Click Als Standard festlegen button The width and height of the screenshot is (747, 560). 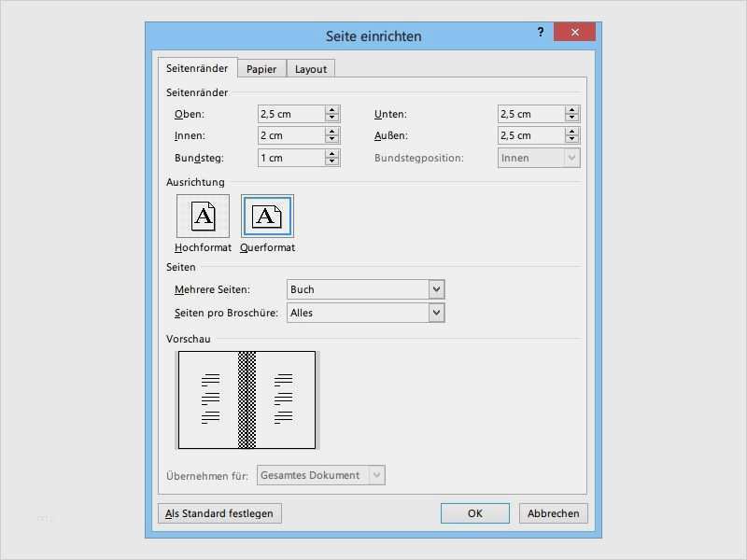click(220, 513)
